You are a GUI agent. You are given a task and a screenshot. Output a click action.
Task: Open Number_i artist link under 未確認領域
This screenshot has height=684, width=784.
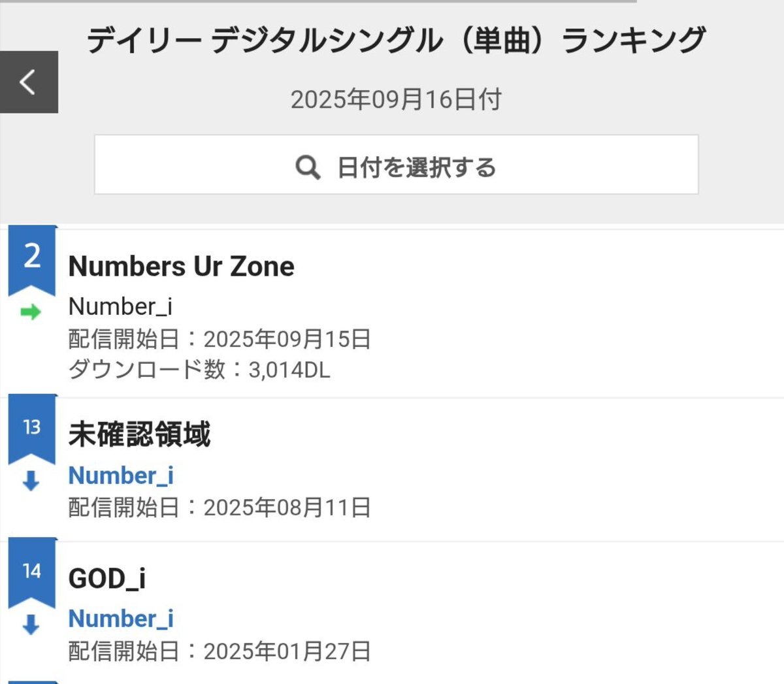coord(121,475)
